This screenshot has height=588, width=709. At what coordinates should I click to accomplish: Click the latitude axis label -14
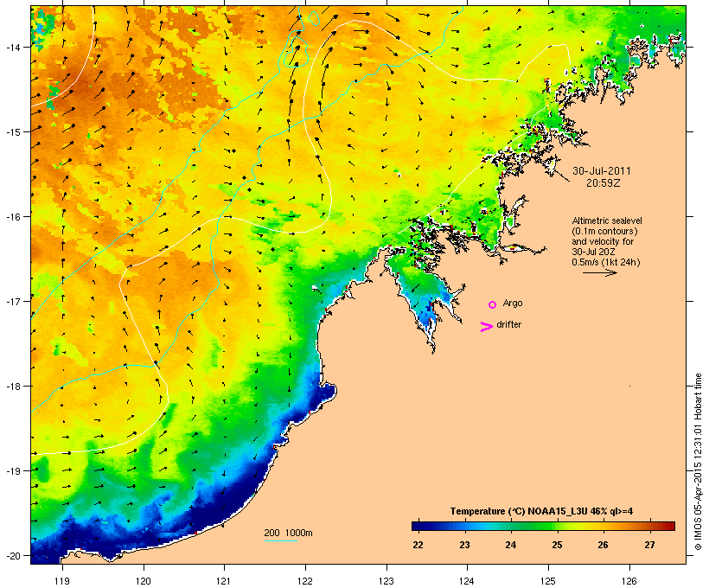[13, 47]
